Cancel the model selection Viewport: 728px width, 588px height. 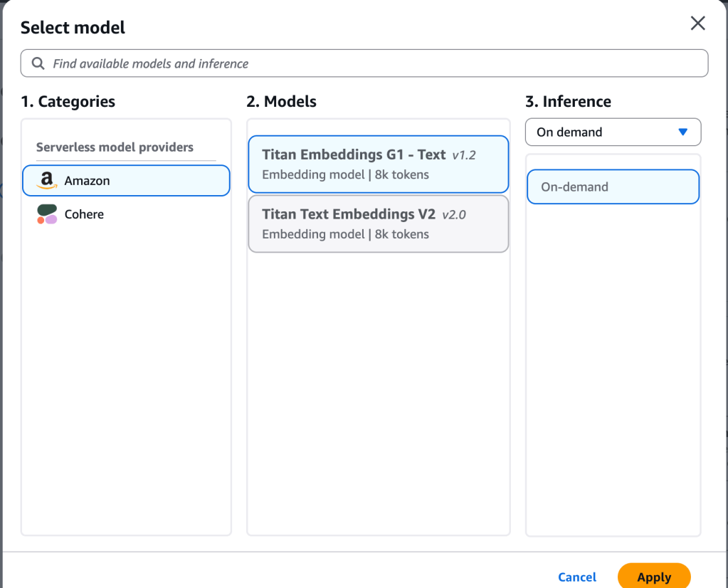point(577,577)
